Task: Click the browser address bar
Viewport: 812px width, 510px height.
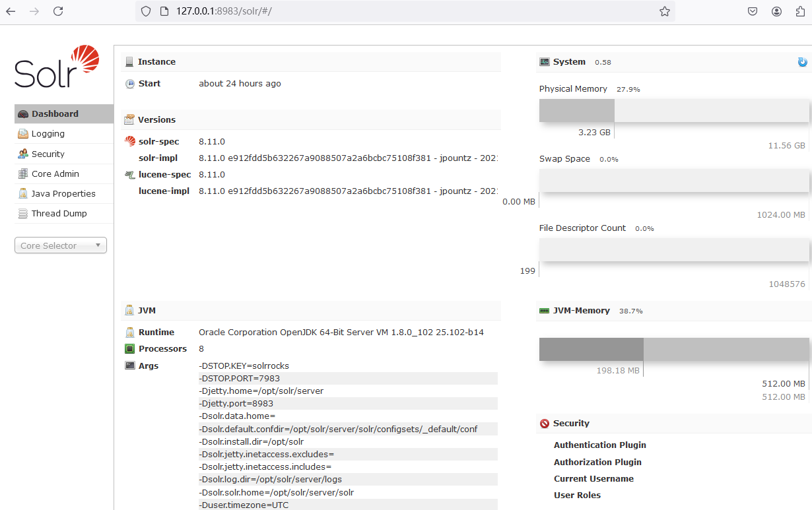Action: click(x=396, y=11)
